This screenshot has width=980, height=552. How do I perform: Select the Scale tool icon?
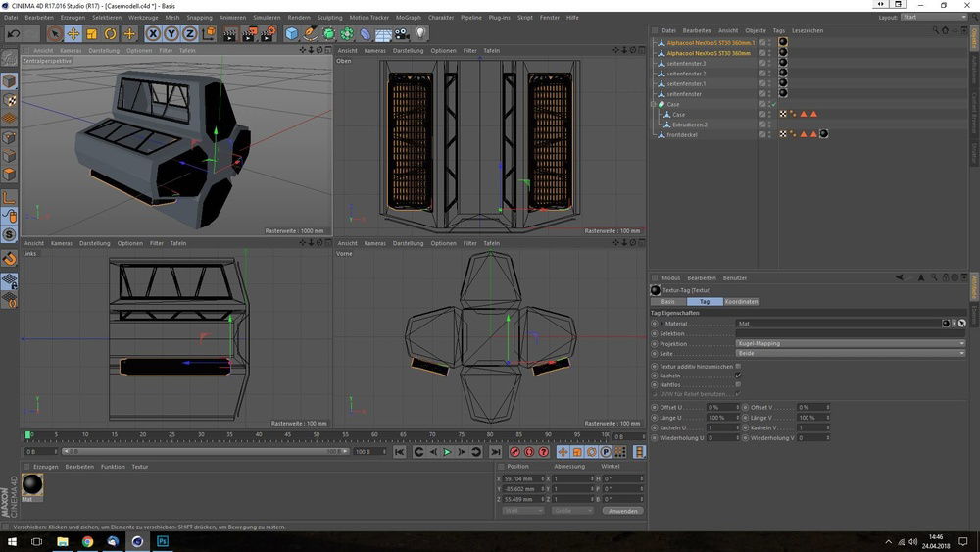point(92,34)
